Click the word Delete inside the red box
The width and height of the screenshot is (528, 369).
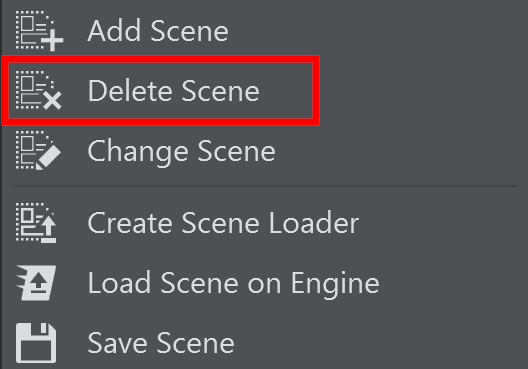click(131, 90)
